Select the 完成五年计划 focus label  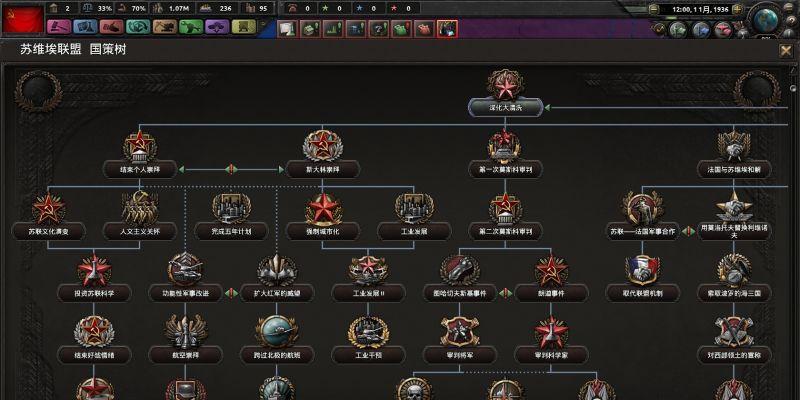(231, 231)
